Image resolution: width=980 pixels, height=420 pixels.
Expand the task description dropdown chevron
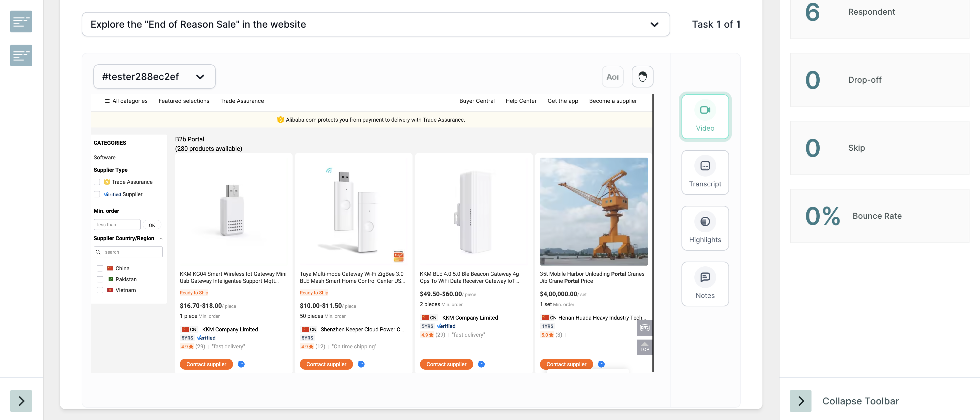pos(654,24)
